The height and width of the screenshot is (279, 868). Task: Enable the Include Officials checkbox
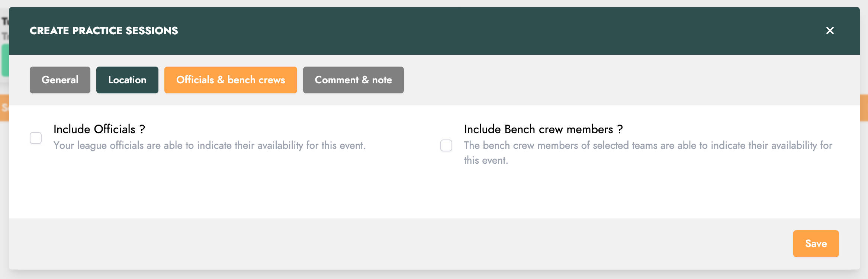click(36, 138)
